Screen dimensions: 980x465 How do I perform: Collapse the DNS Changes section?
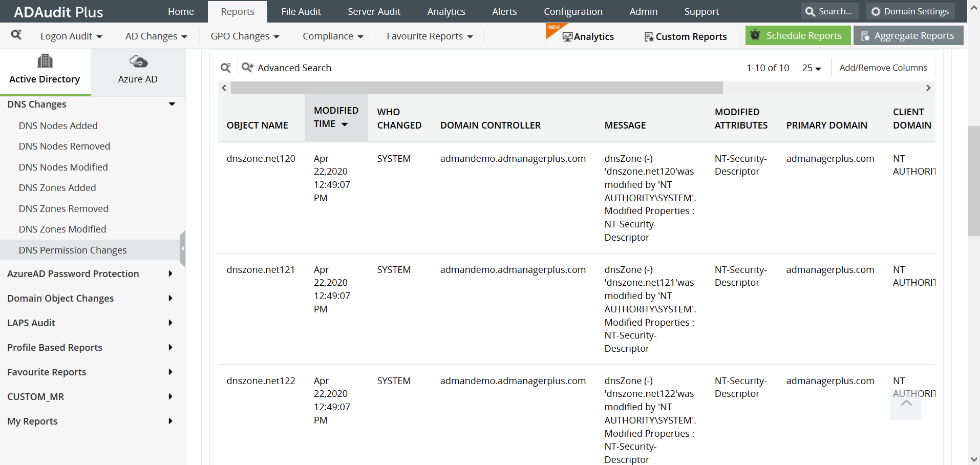(172, 104)
